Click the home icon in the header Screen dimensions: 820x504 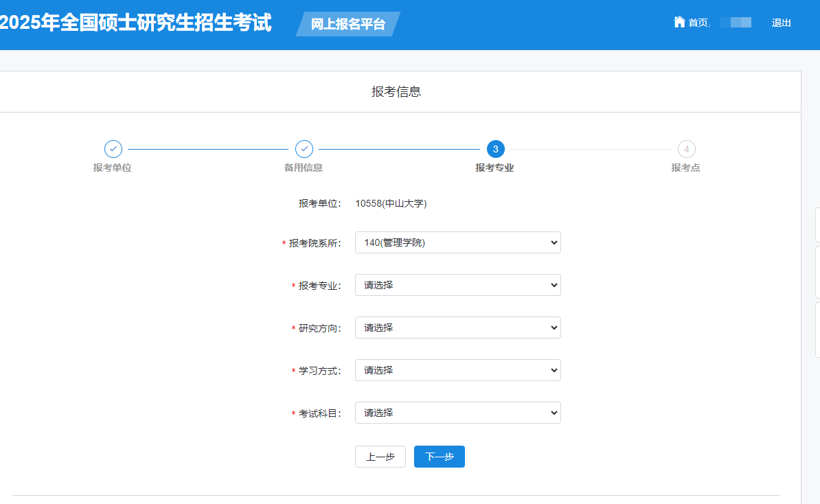coord(679,22)
